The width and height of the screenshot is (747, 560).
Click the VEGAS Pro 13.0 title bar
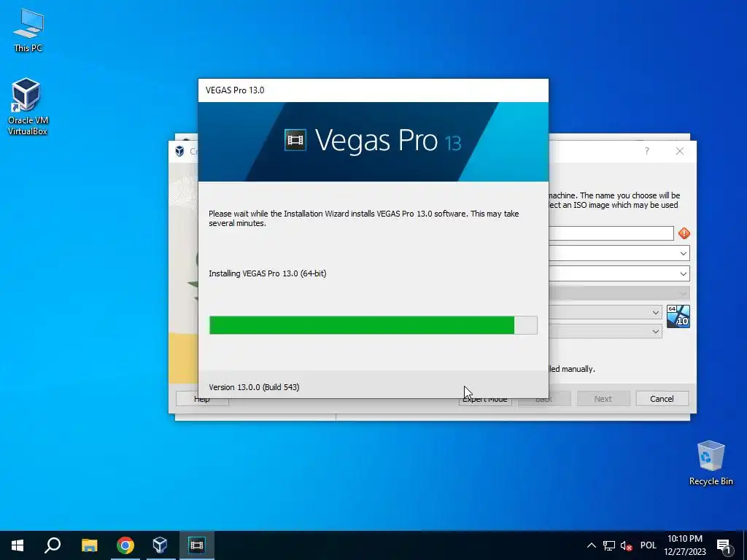[x=373, y=90]
